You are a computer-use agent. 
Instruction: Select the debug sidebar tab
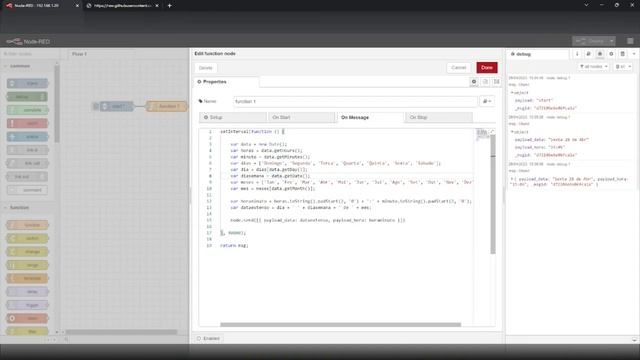coord(538,54)
